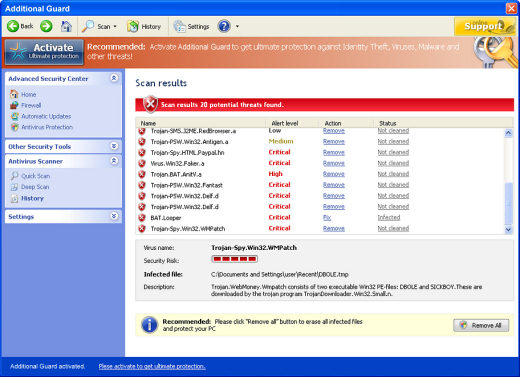Select Deep Scan in sidebar
Screen dimensions: 520x377
35,187
